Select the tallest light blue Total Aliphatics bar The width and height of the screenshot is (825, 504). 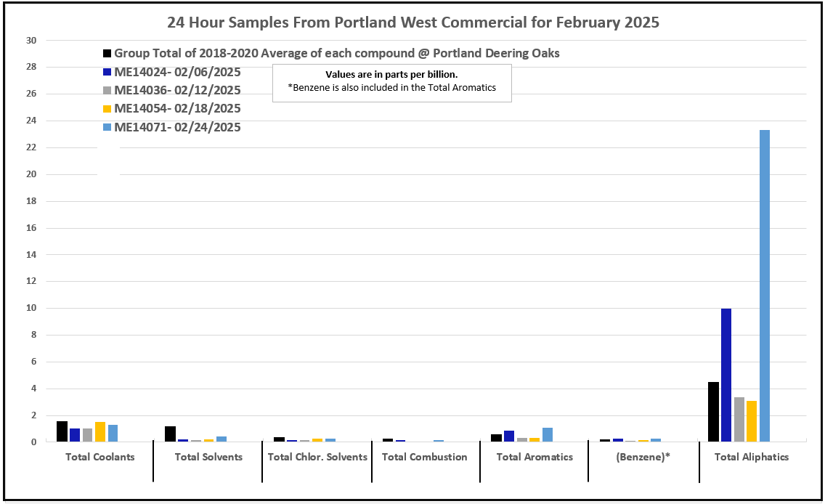(x=765, y=285)
